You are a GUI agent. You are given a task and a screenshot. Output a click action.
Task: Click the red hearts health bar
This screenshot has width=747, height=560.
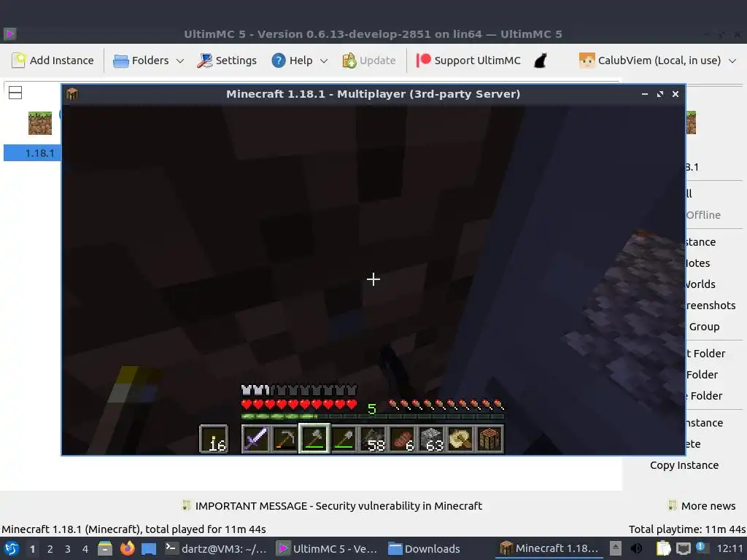pos(299,405)
